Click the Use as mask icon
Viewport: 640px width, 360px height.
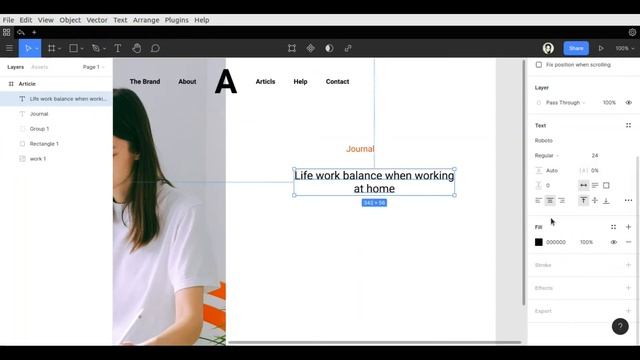(x=329, y=48)
